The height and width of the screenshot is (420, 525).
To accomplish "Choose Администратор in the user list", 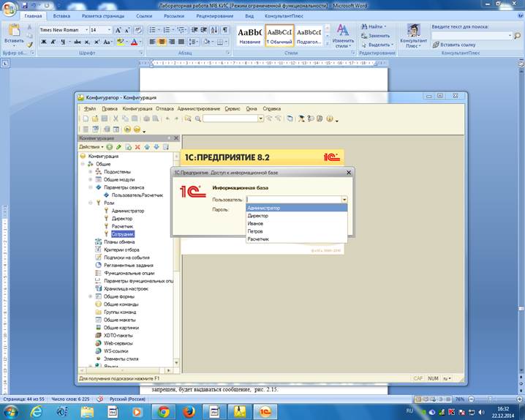I will point(296,208).
